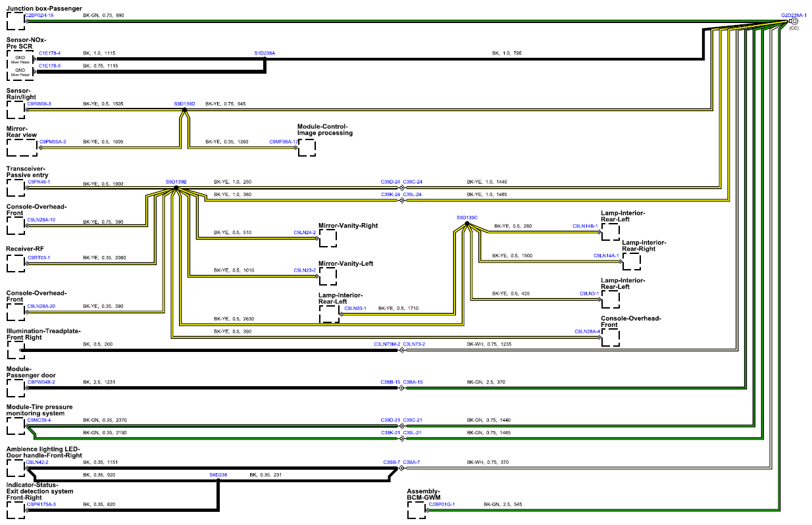Open connector link C9LN14A-1
This screenshot has width=812, height=525.
point(606,255)
